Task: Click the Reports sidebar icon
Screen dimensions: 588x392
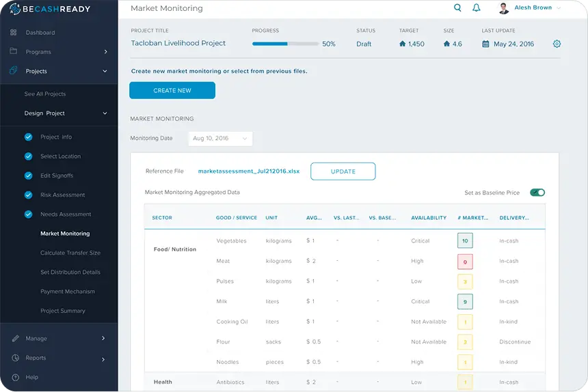Action: (14, 358)
